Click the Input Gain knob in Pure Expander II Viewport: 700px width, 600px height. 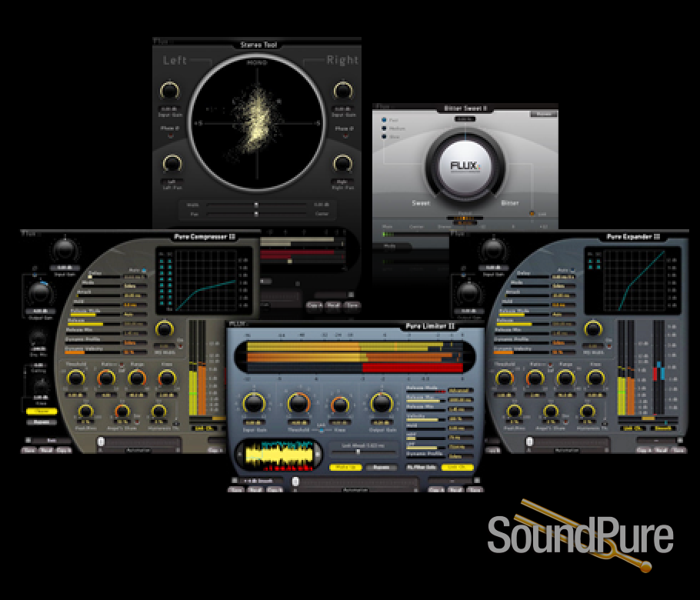(x=493, y=251)
